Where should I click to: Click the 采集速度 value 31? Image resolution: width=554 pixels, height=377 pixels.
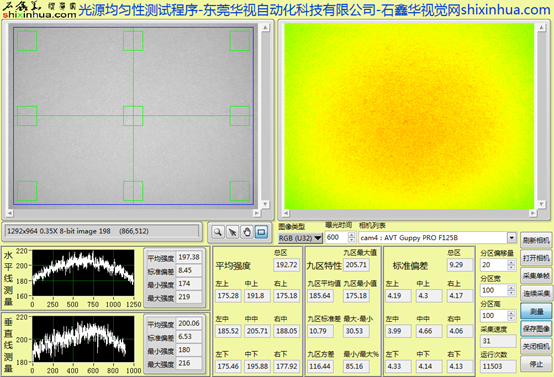tap(497, 341)
